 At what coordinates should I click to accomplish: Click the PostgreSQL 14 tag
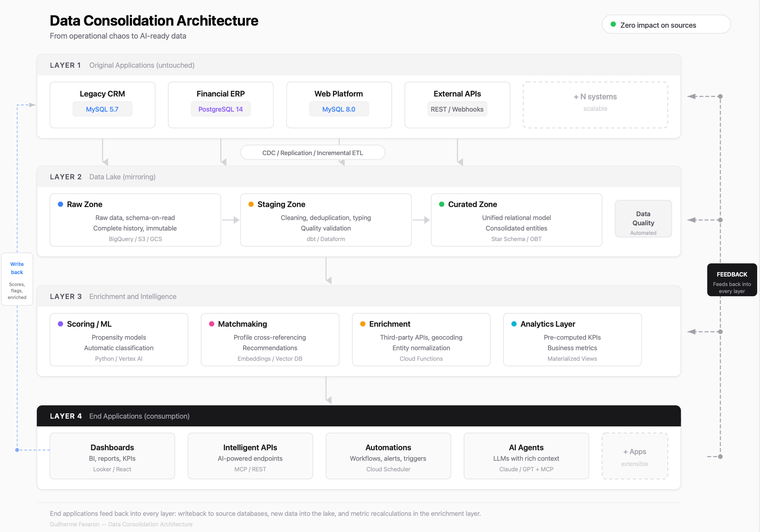pos(221,109)
